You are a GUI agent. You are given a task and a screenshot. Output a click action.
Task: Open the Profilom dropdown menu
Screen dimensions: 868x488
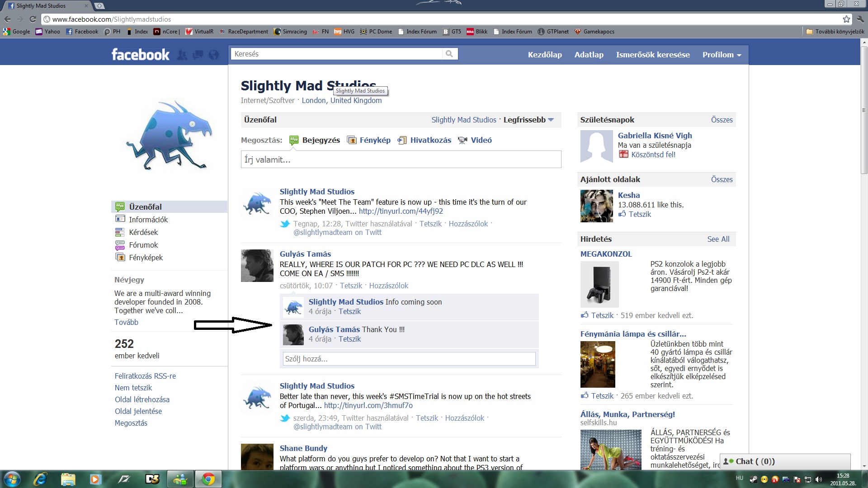(x=722, y=55)
